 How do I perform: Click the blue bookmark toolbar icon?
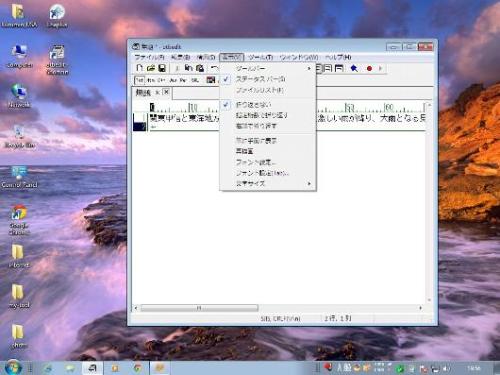(354, 68)
